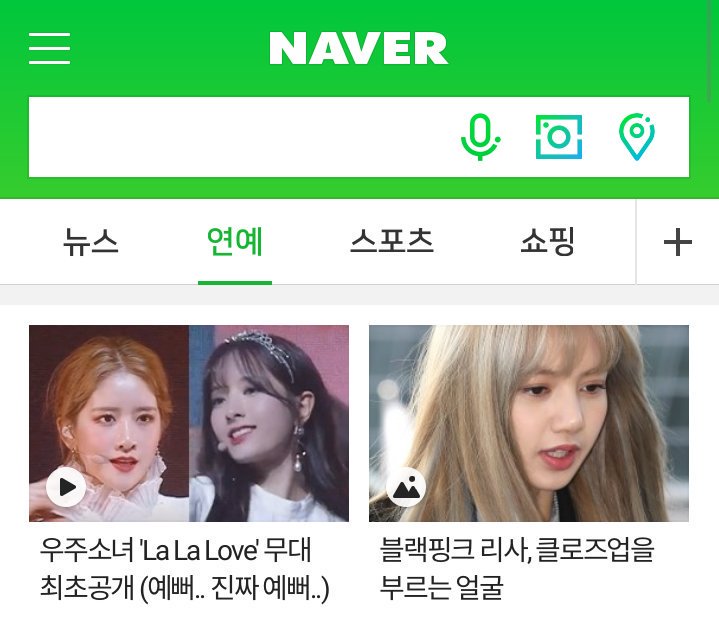Open photo gallery icon on 리사 image
This screenshot has height=624, width=719.
tap(406, 486)
